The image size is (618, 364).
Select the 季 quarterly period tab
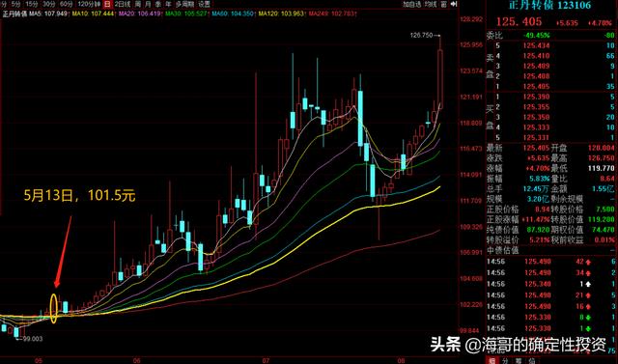click(158, 4)
